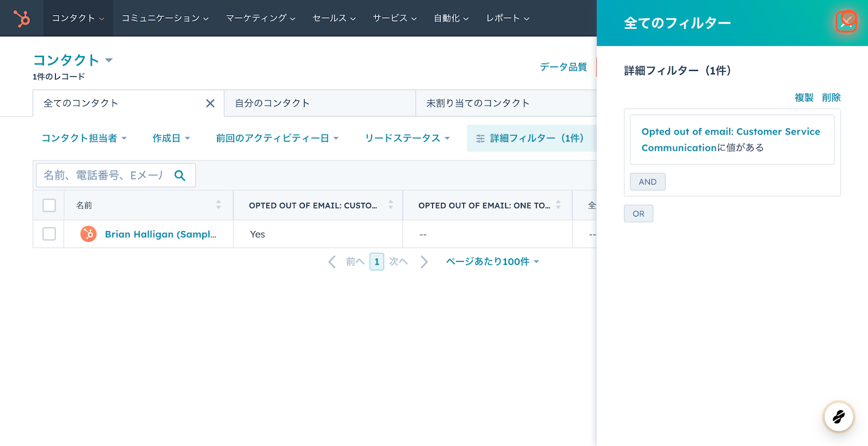Click 削除 to delete filter group
The width and height of the screenshot is (868, 446).
coord(831,98)
